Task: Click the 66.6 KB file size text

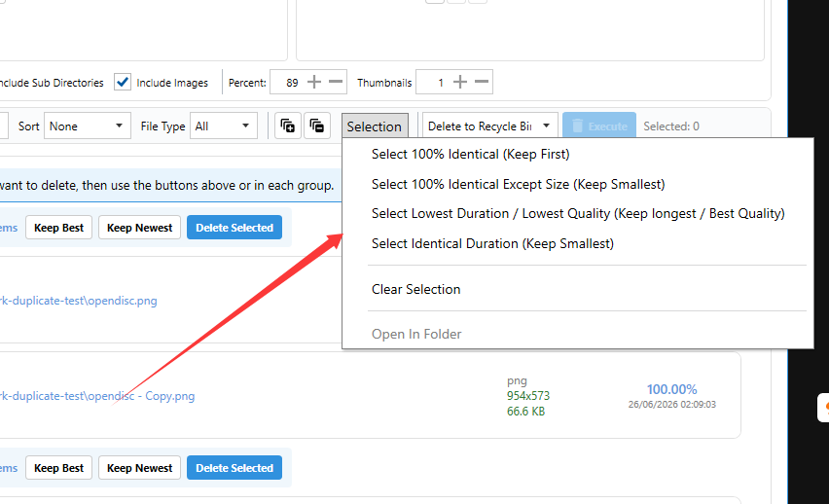Action: pos(525,412)
